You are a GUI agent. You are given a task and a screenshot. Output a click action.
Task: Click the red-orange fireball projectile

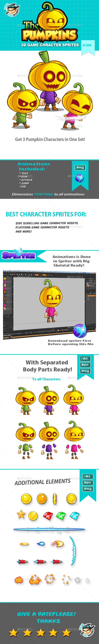point(57,543)
